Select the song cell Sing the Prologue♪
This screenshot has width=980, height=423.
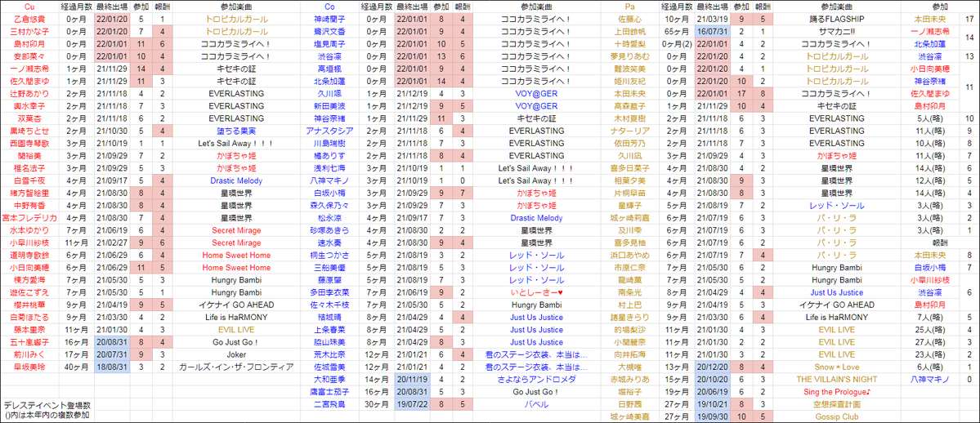(x=836, y=392)
